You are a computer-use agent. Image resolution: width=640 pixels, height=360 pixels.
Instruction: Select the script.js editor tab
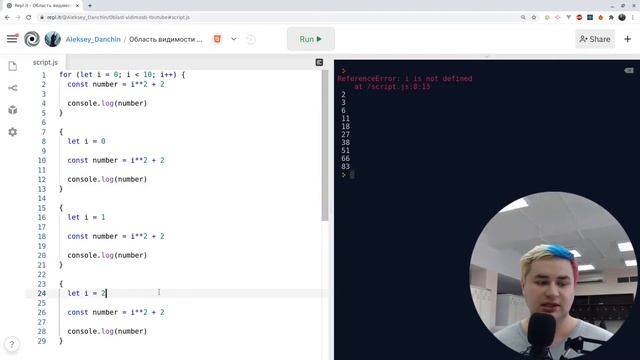tap(45, 62)
